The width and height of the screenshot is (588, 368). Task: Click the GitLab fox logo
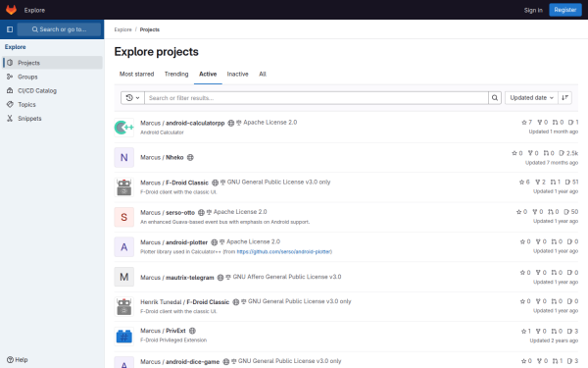pos(11,10)
